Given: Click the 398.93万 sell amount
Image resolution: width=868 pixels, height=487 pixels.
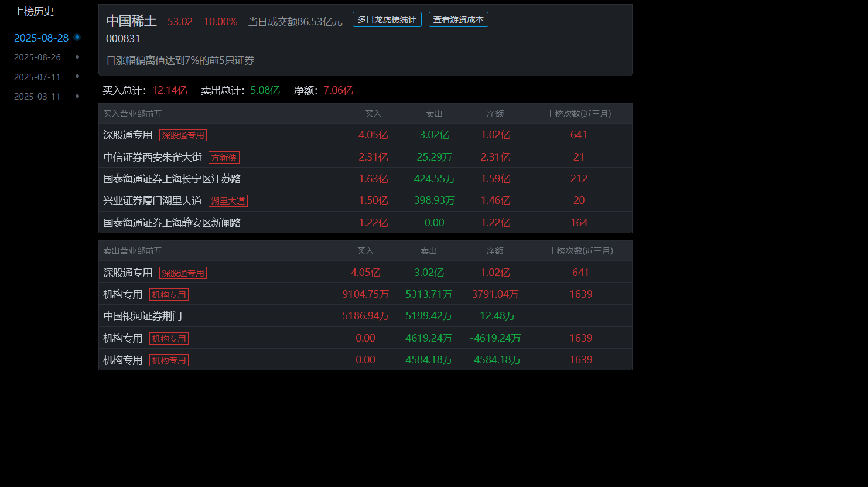Looking at the screenshot, I should (x=434, y=200).
